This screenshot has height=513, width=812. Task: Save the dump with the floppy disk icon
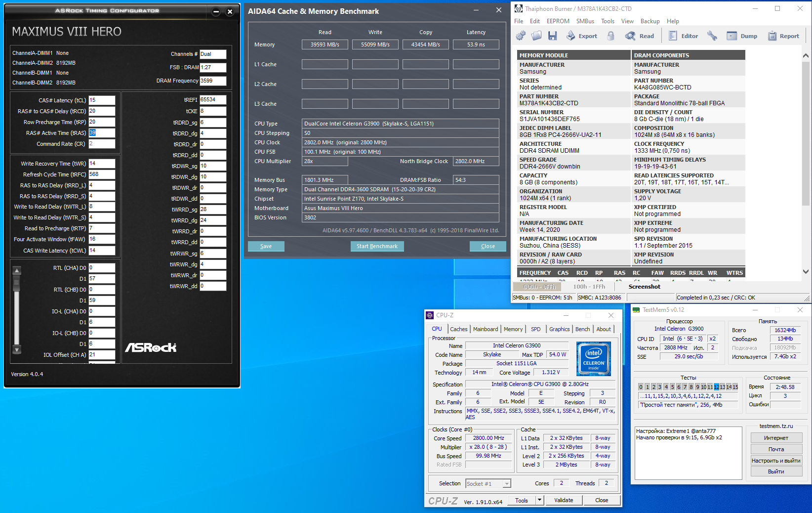tap(552, 36)
